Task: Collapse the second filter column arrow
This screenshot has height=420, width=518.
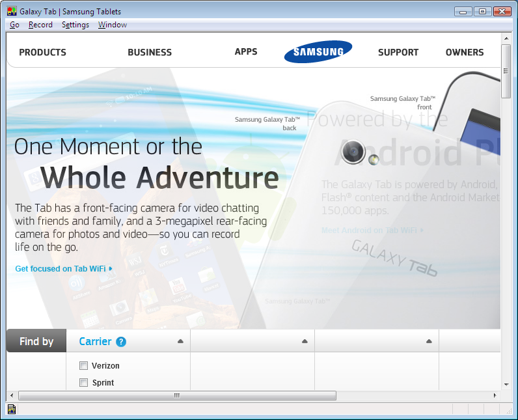Action: point(305,341)
